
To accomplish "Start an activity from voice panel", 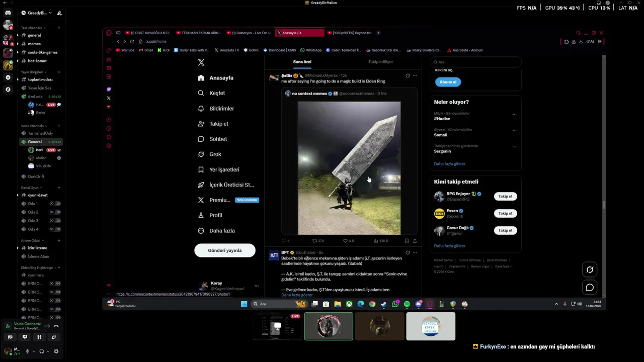I will [x=39, y=337].
